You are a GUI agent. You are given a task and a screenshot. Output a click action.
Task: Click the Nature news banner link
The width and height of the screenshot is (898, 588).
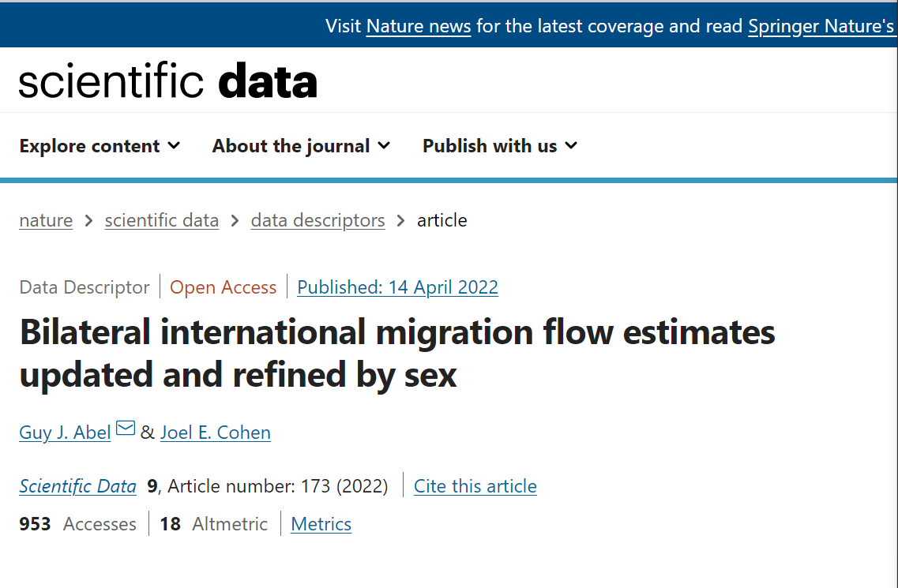pos(419,27)
